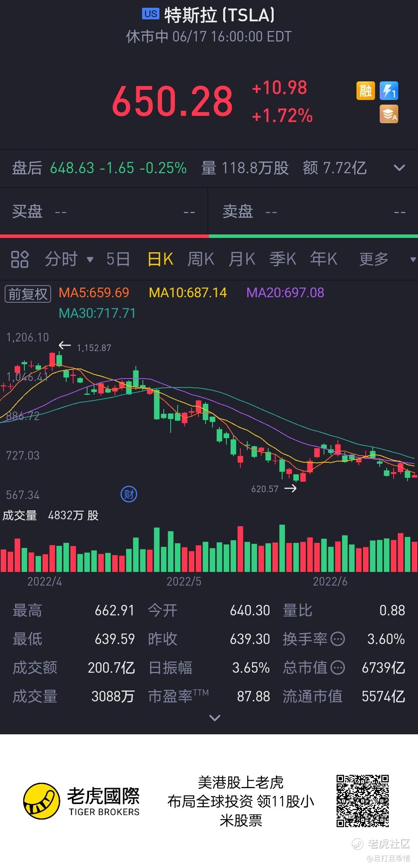
Task: Tap the US market badge
Action: click(x=151, y=14)
